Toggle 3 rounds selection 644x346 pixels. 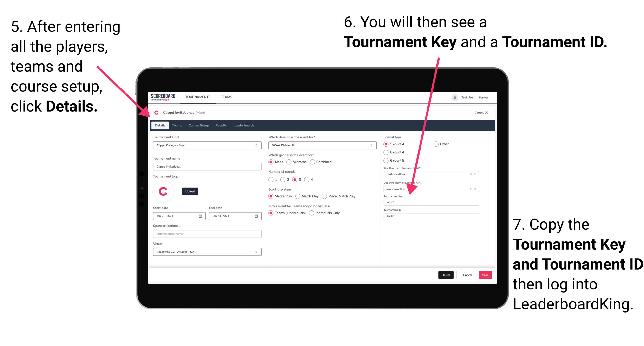coord(296,179)
